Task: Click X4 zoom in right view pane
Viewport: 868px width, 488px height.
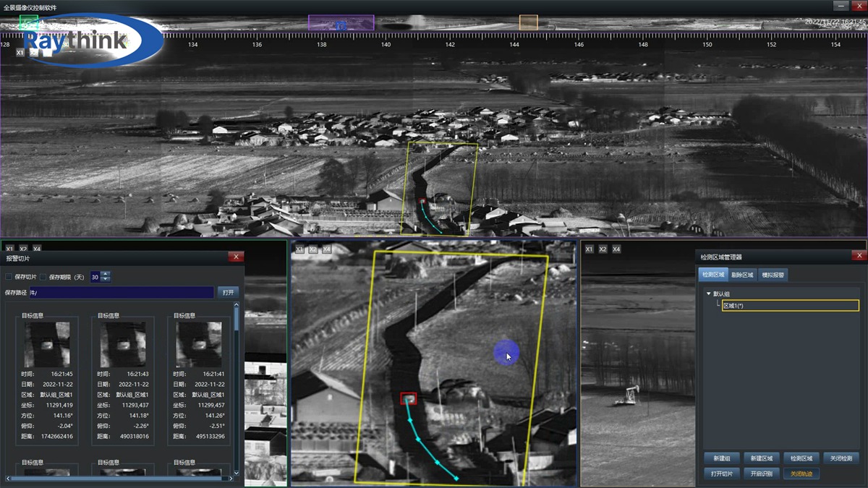Action: 616,249
